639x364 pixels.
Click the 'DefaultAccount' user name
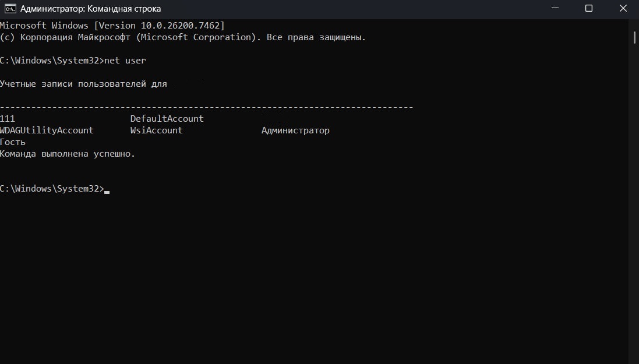(167, 119)
